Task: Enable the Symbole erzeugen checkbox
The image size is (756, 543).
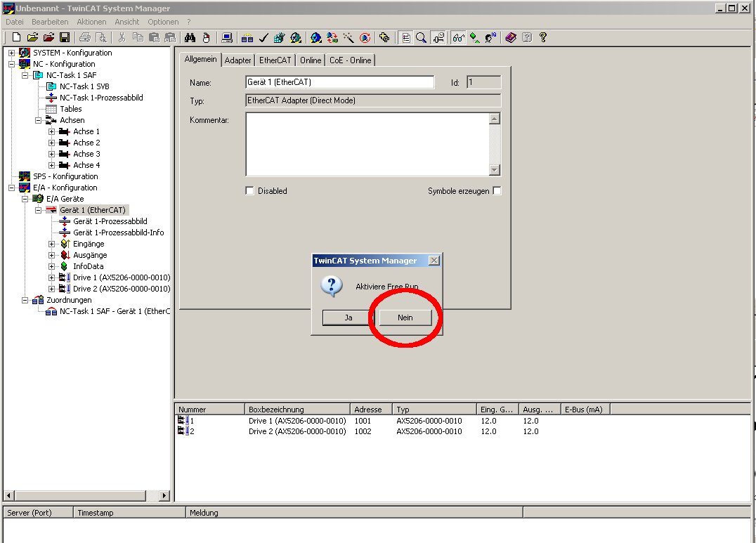Action: 497,190
